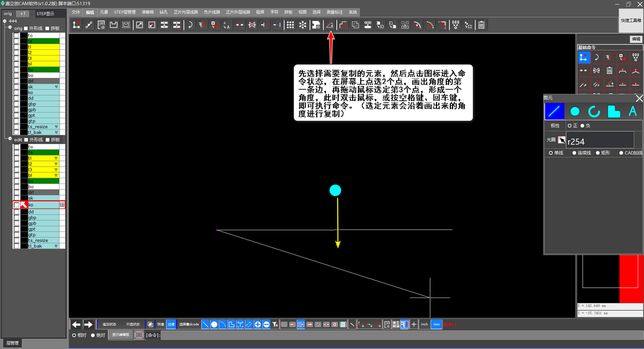Screen dimensions: 644x349
Task: Check the edit 外形线 checkbox
Action: (x=26, y=139)
